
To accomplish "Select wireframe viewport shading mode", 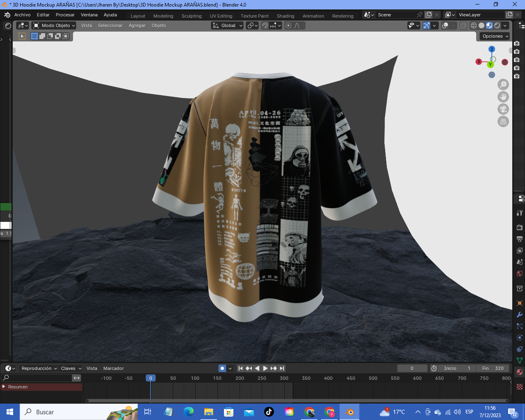I will point(474,25).
